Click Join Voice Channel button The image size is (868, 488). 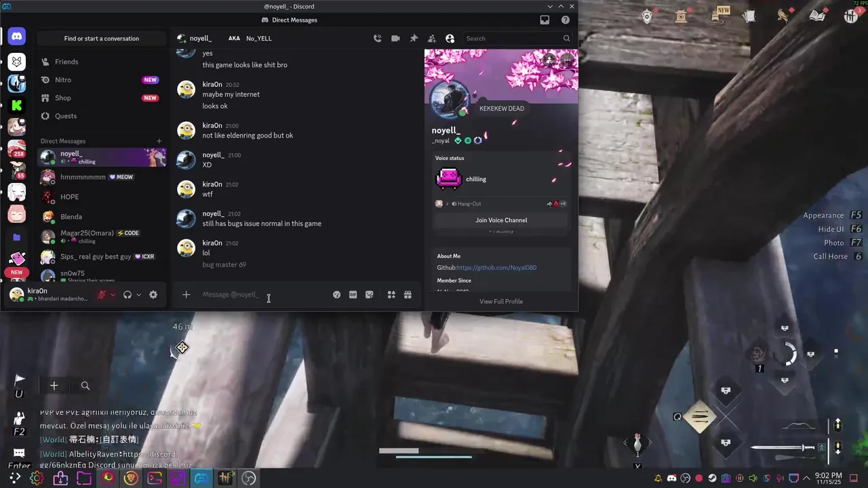pyautogui.click(x=501, y=220)
